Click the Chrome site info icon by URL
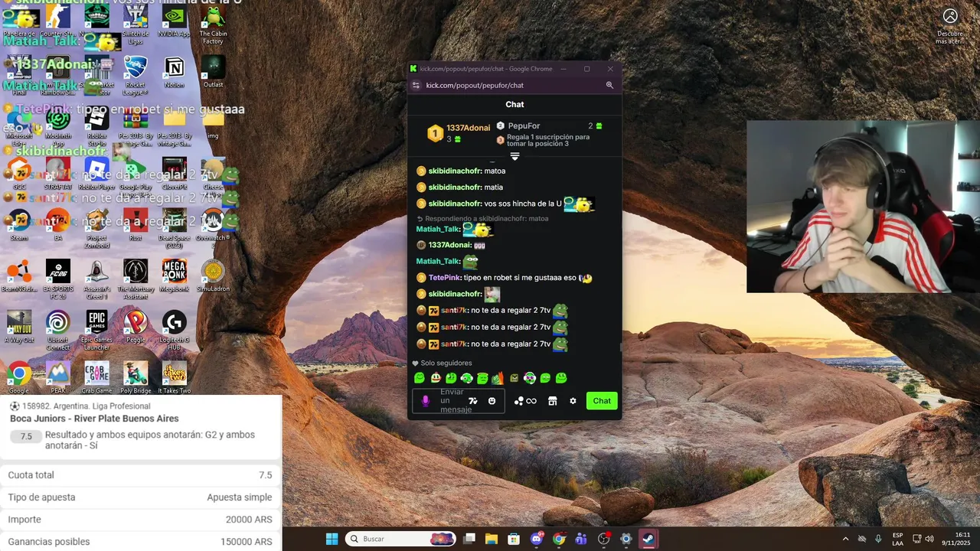 [416, 85]
